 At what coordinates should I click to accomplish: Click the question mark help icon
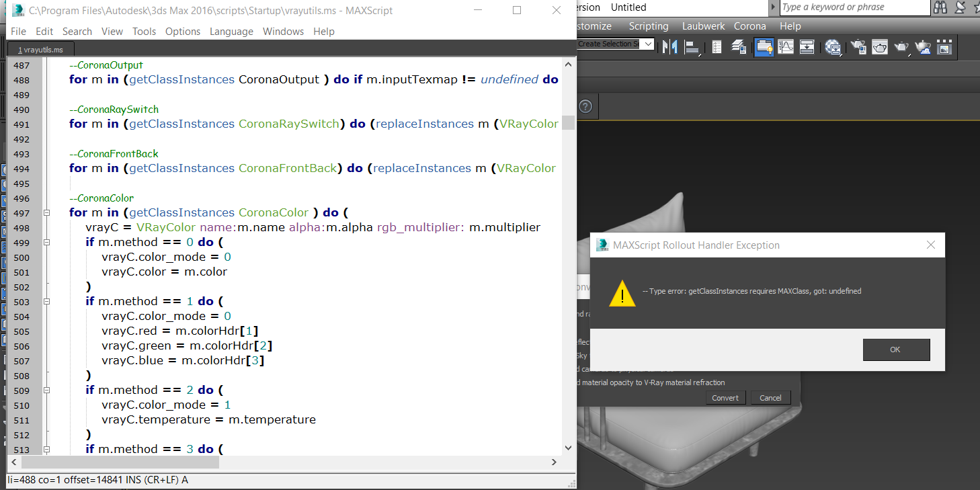tap(585, 106)
